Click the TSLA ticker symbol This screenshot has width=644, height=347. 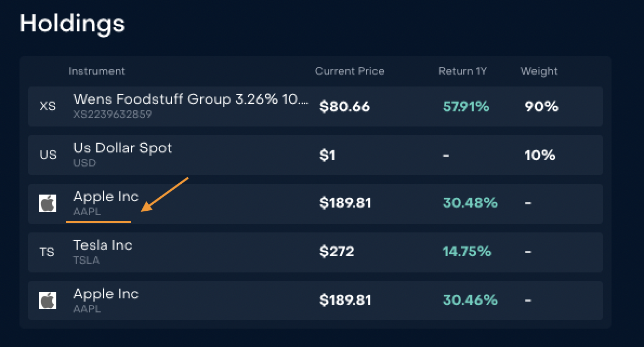[x=87, y=261]
